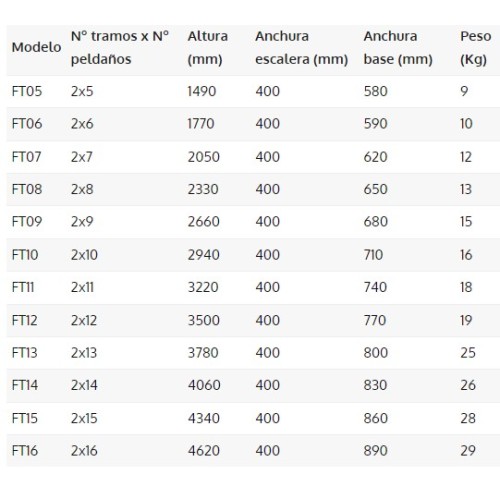This screenshot has height=500, width=500.
Task: Click base width value 890
Action: coord(376,451)
